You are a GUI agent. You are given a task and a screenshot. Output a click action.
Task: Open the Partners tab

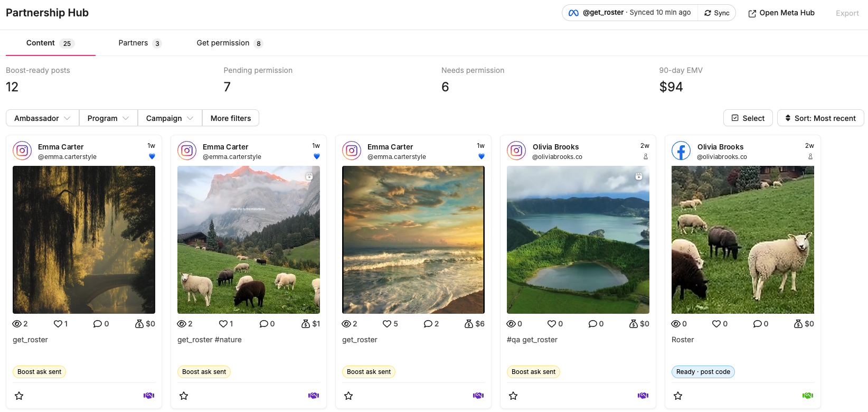[140, 43]
